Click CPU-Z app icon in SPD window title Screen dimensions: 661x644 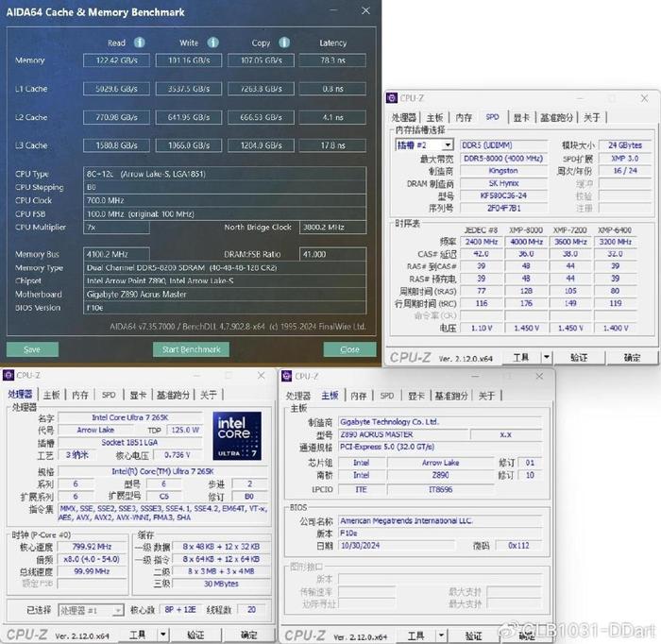coord(392,98)
